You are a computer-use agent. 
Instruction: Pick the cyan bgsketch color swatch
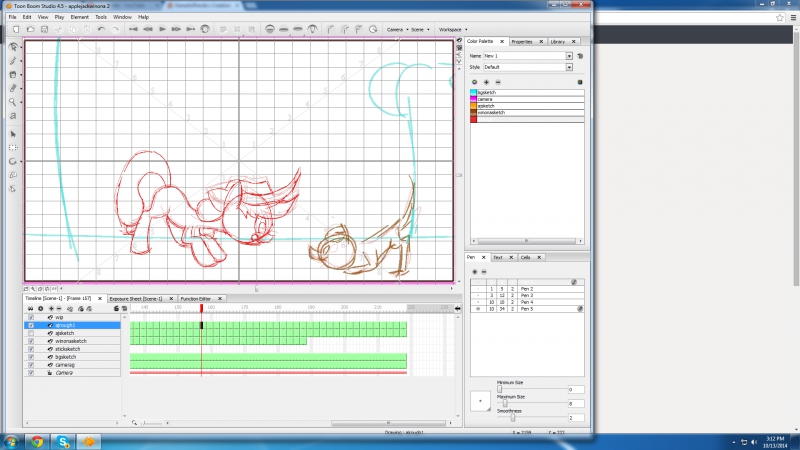474,92
